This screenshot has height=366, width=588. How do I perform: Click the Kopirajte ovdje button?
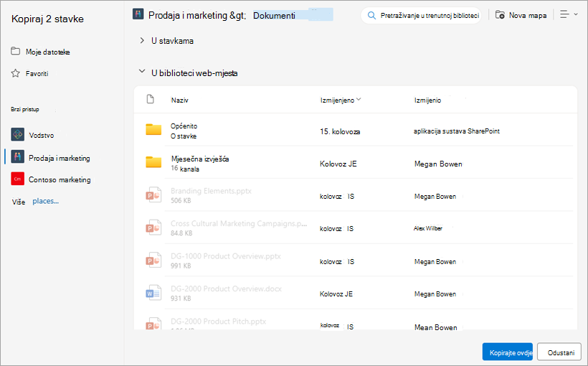pyautogui.click(x=508, y=352)
